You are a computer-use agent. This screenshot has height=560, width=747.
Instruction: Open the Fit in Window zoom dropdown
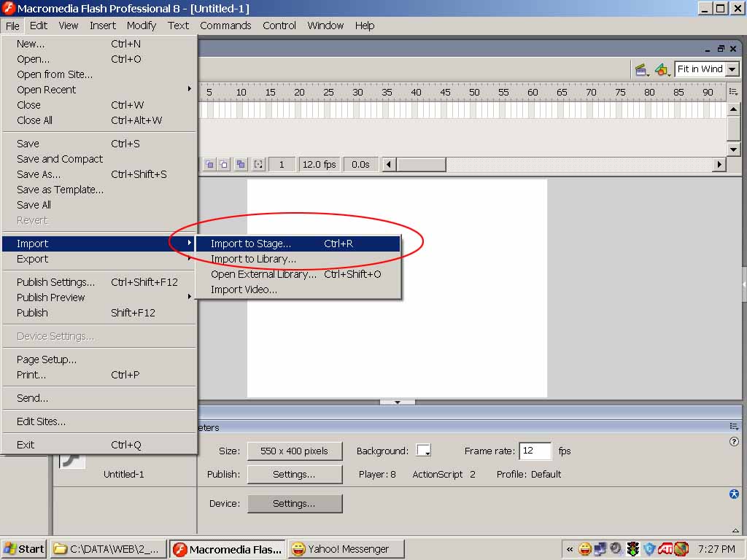click(x=732, y=69)
